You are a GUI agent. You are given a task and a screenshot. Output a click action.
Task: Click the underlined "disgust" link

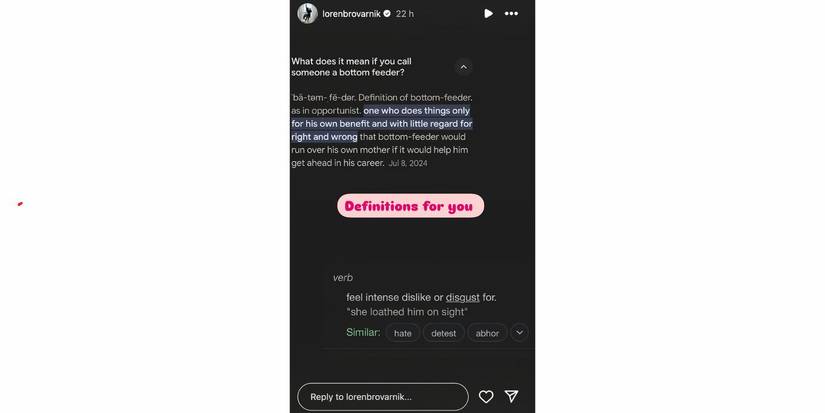click(462, 297)
